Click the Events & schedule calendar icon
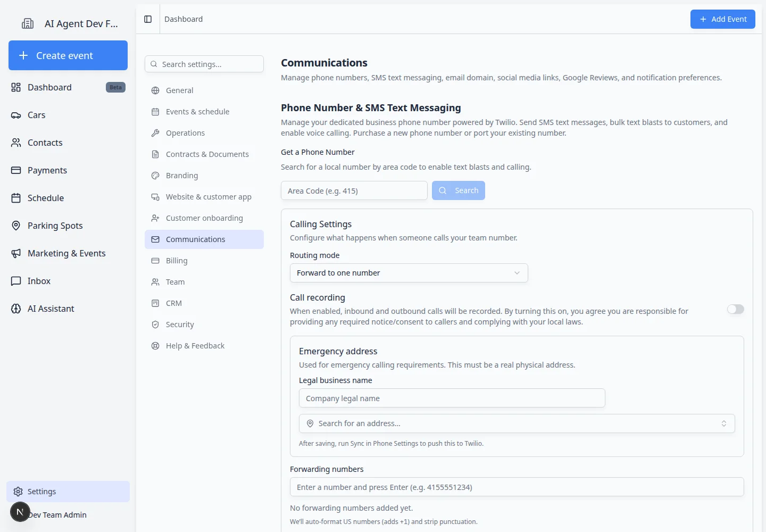766x532 pixels. [x=155, y=112]
